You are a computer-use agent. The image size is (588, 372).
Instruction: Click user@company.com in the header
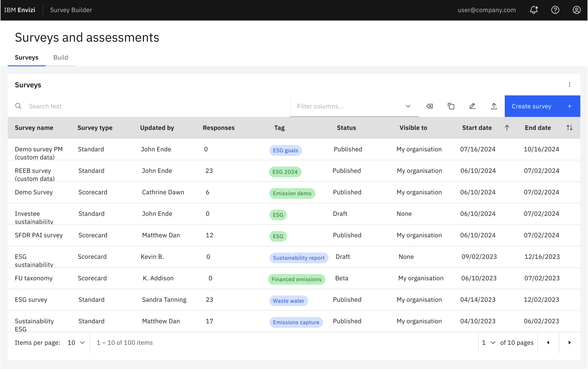[486, 10]
